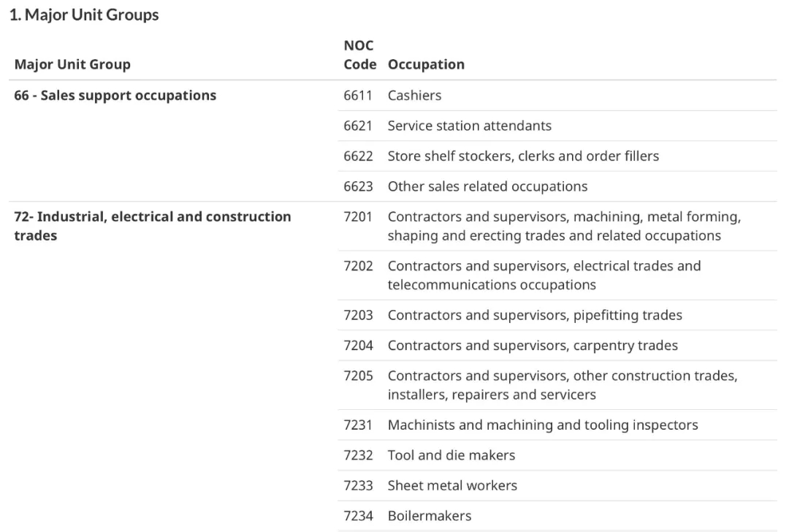Click the "Major Unit Group" column header
The height and width of the screenshot is (532, 789).
click(x=72, y=64)
